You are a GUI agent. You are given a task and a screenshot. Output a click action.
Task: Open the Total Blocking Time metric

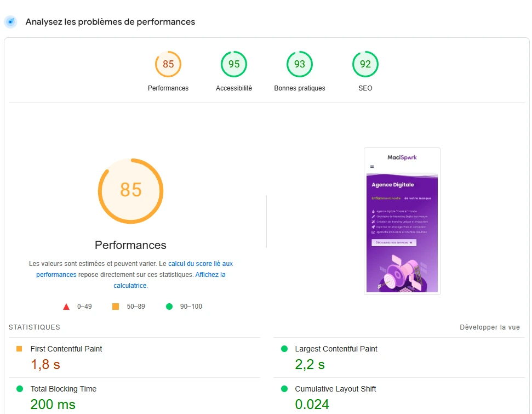coord(134,396)
